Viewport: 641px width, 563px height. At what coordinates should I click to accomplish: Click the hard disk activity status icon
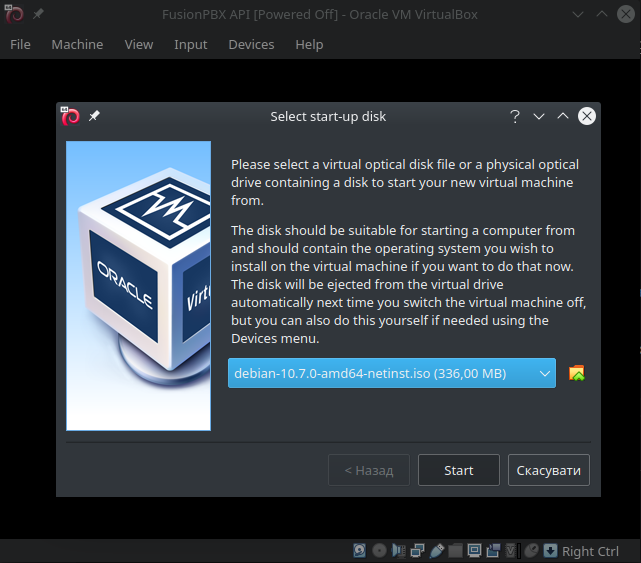tap(359, 550)
